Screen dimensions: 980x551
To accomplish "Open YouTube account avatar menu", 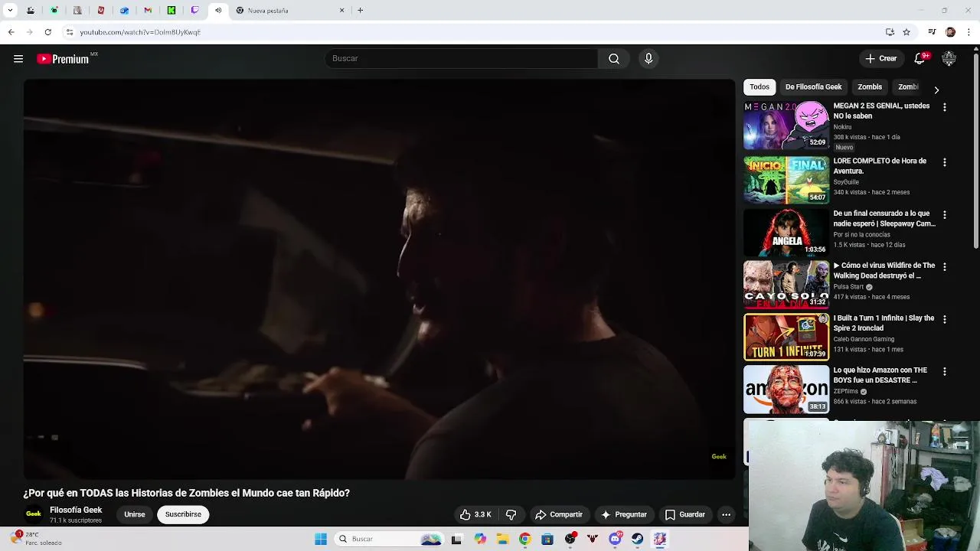I will (949, 59).
